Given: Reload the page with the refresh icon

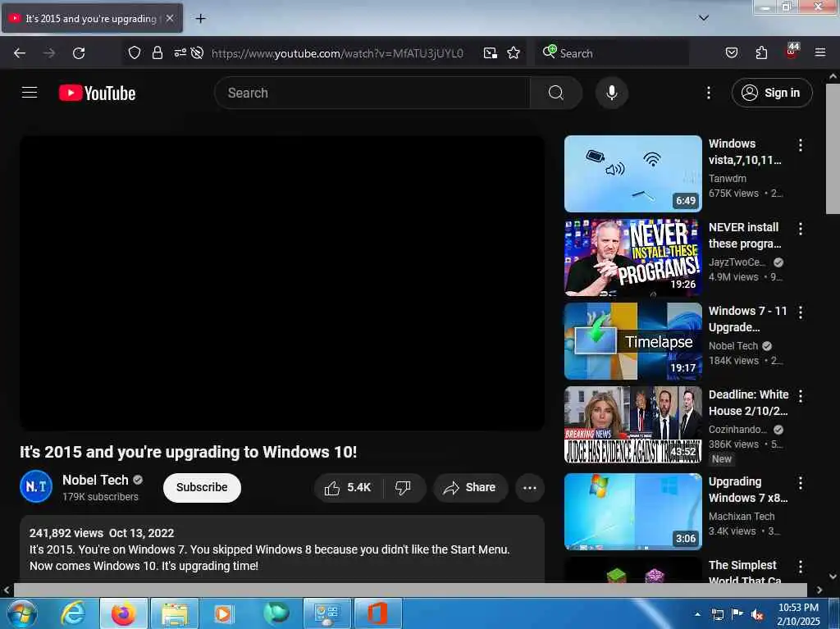Looking at the screenshot, I should pyautogui.click(x=79, y=53).
